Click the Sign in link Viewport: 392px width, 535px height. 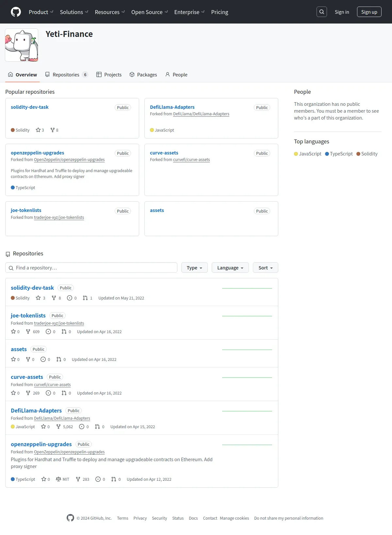(x=342, y=12)
